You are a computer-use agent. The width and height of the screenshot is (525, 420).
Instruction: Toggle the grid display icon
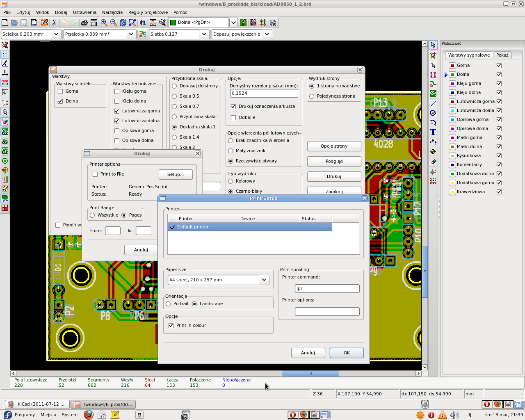pyautogui.click(x=5, y=54)
